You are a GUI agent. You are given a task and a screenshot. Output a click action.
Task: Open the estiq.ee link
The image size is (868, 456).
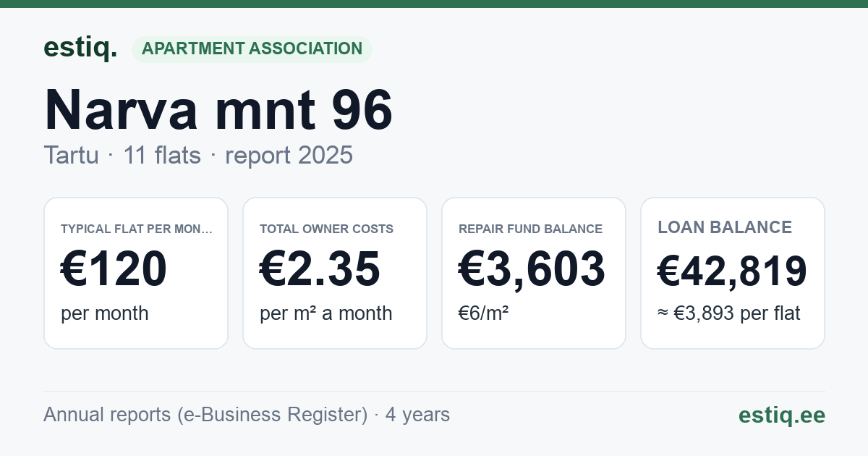[x=782, y=415]
